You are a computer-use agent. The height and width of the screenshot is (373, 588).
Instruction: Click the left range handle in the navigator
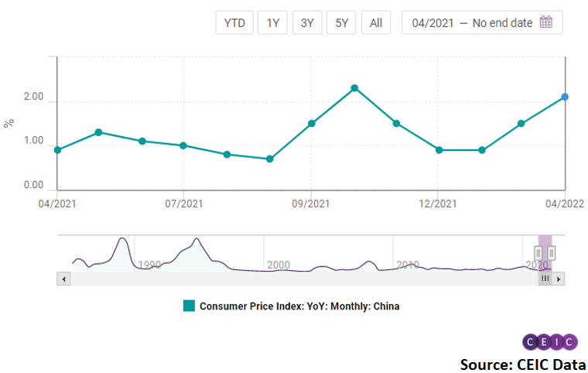point(538,253)
